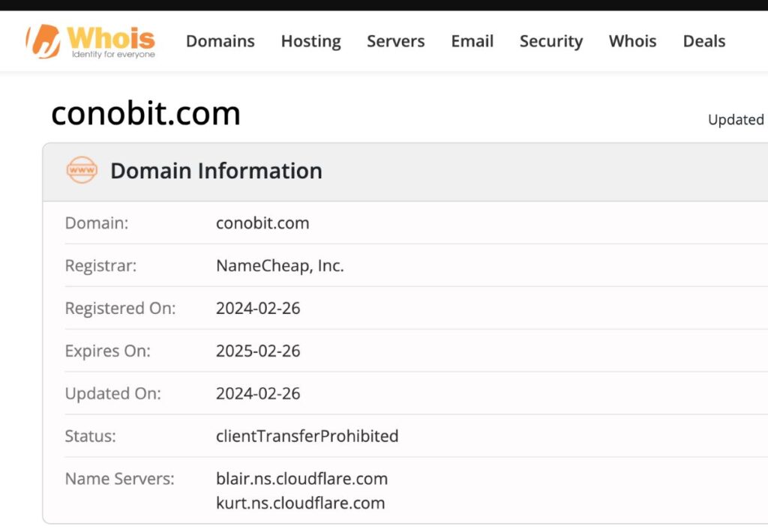Select the clientTransferProhibited status value

pyautogui.click(x=307, y=435)
